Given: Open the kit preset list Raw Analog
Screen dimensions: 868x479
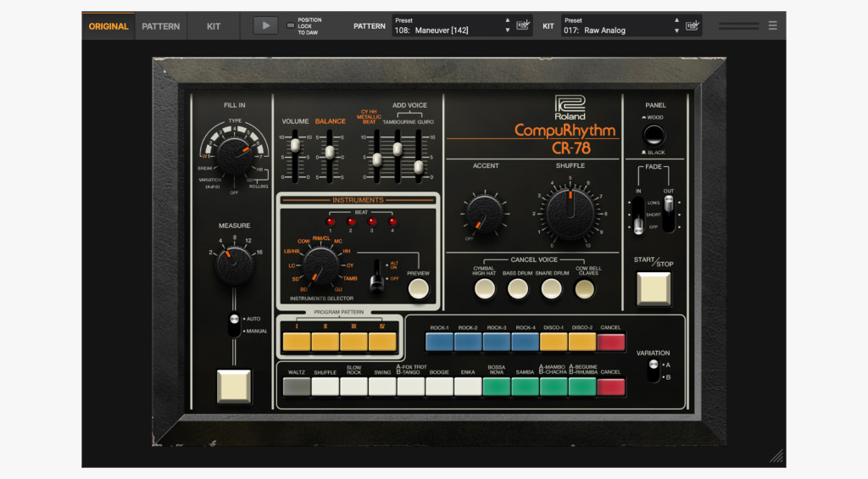Looking at the screenshot, I should coord(615,26).
